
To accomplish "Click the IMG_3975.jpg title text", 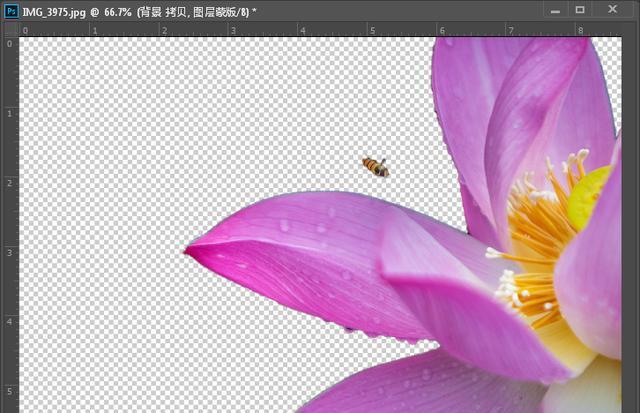I will click(x=139, y=12).
